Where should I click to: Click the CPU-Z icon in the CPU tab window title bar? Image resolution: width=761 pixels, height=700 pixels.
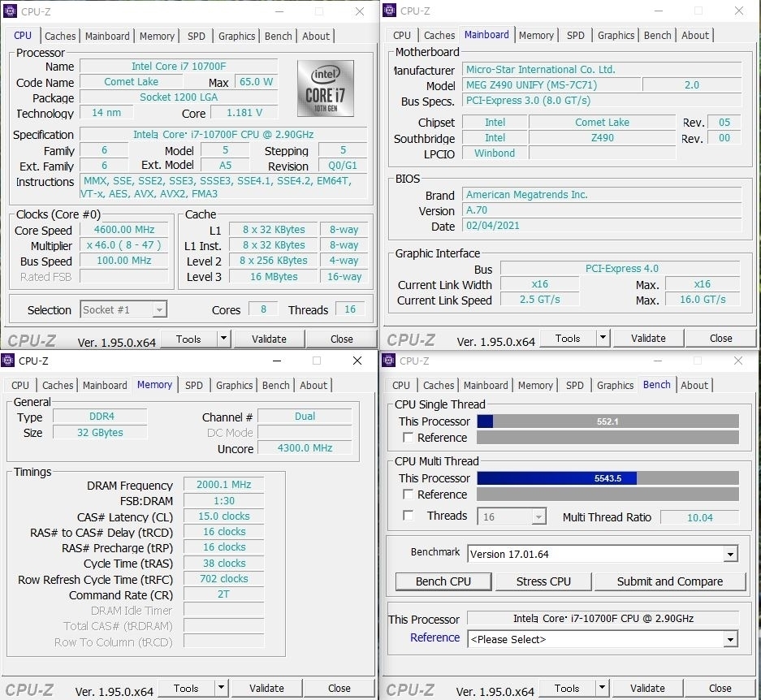coord(10,11)
